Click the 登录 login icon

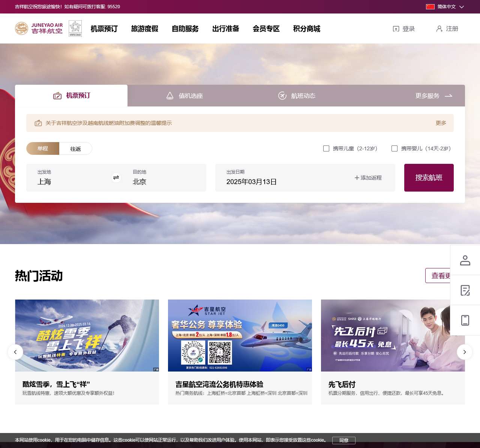(x=396, y=28)
